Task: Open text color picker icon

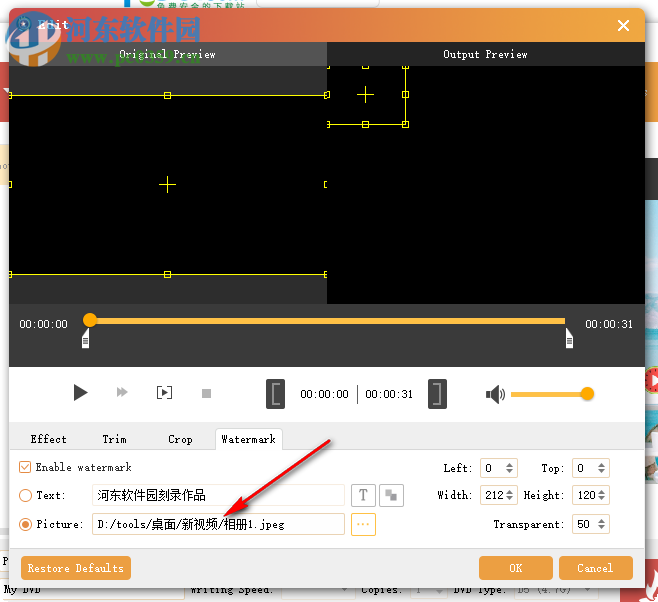Action: pyautogui.click(x=391, y=495)
